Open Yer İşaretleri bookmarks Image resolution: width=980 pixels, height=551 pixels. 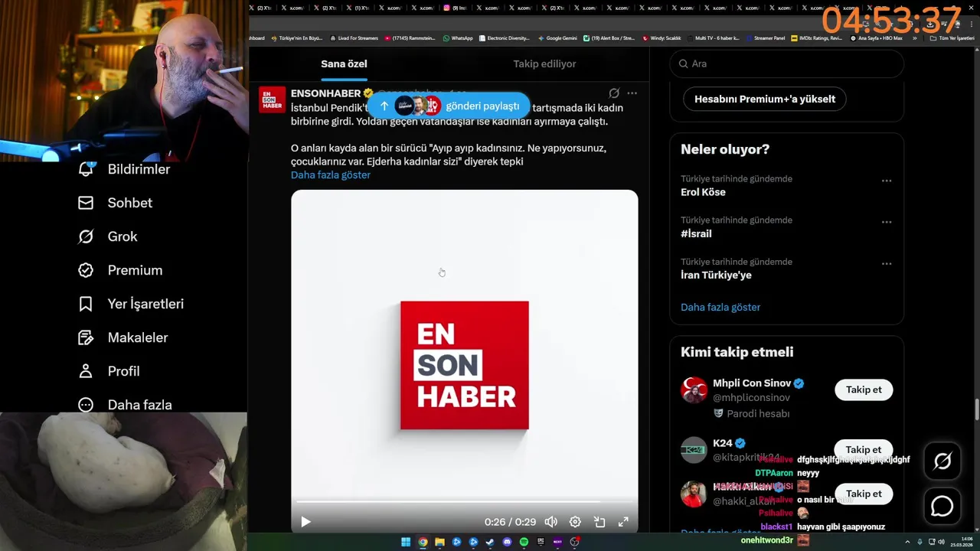[x=131, y=304]
